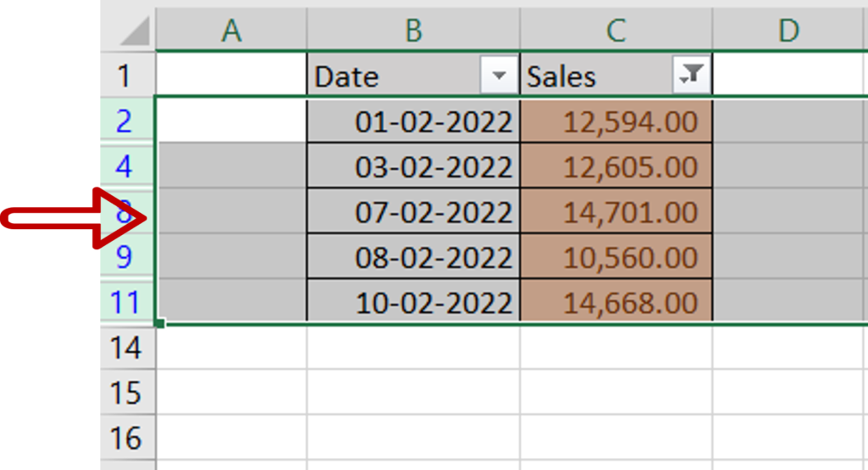Select column A header
The height and width of the screenshot is (470, 868).
click(231, 30)
